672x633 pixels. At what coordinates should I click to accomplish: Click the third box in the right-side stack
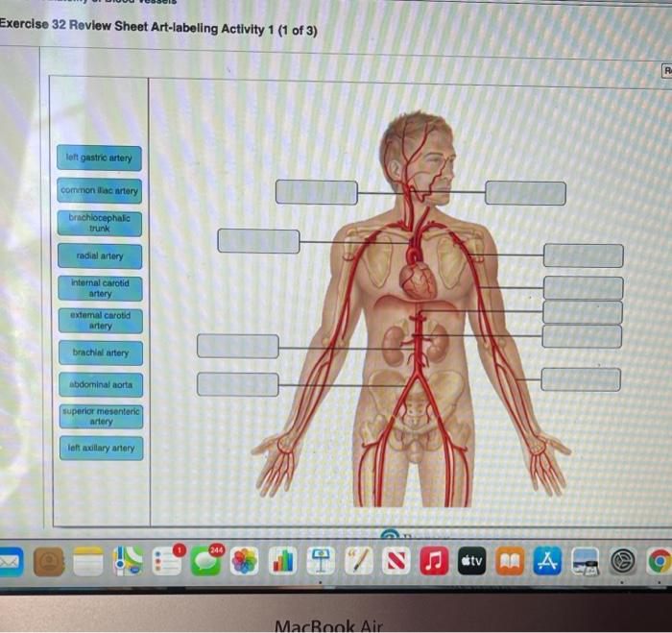583,312
